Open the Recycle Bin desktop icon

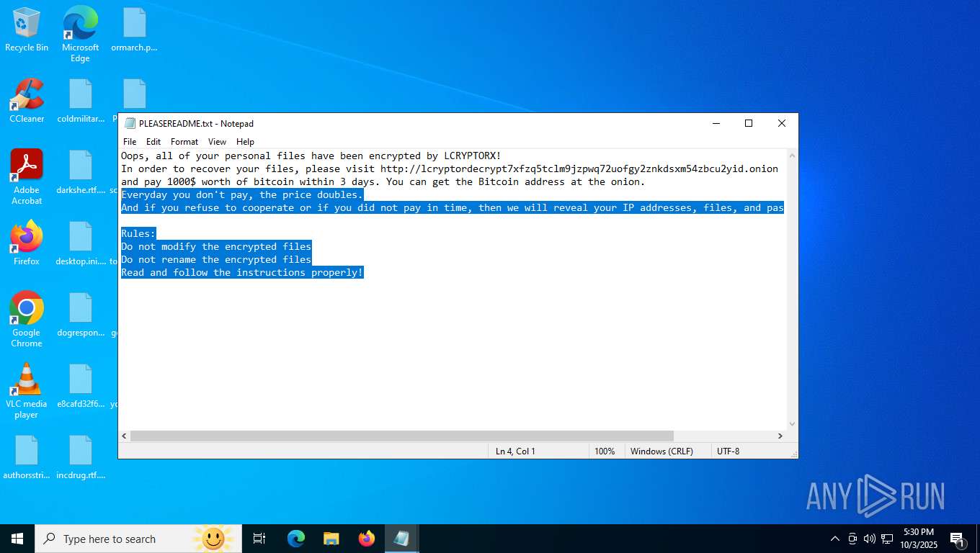pos(27,30)
